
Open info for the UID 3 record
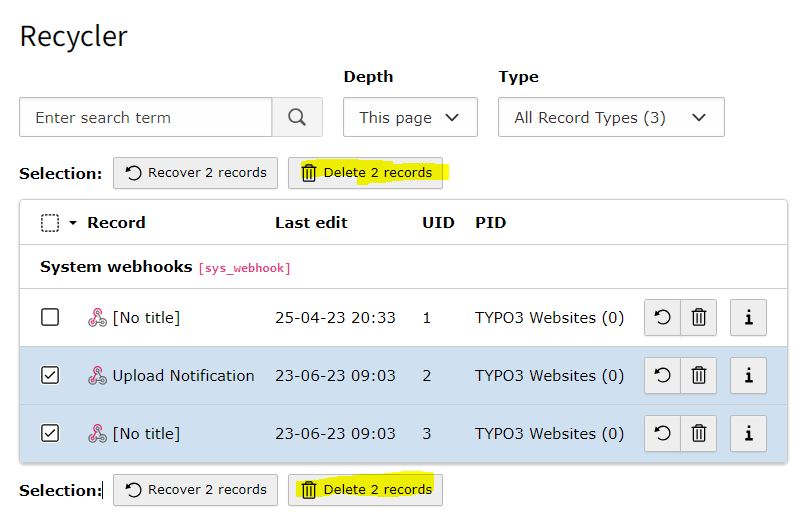click(748, 434)
